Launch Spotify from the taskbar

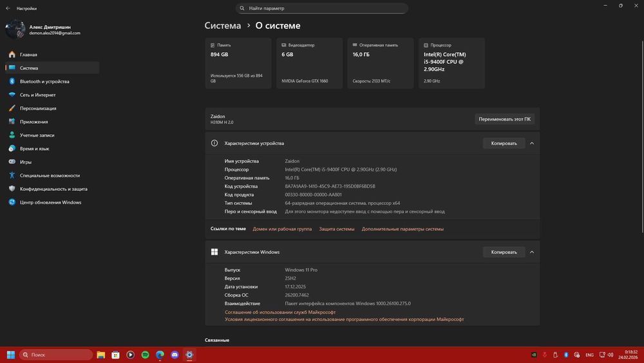145,355
